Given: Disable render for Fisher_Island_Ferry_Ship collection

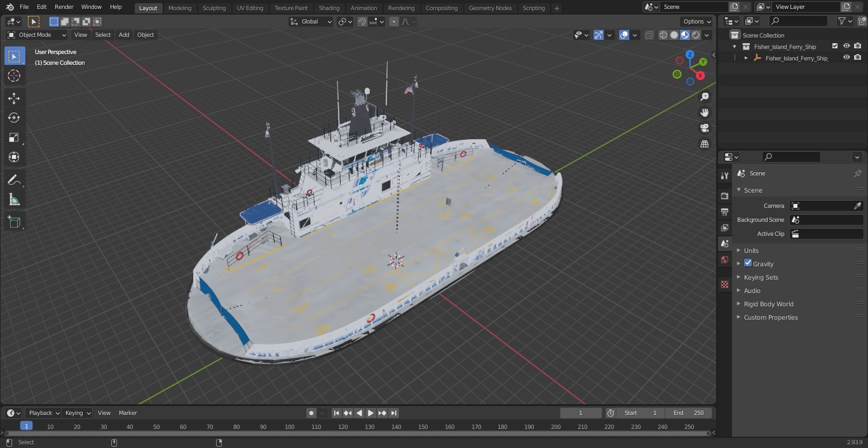Looking at the screenshot, I should pos(858,46).
